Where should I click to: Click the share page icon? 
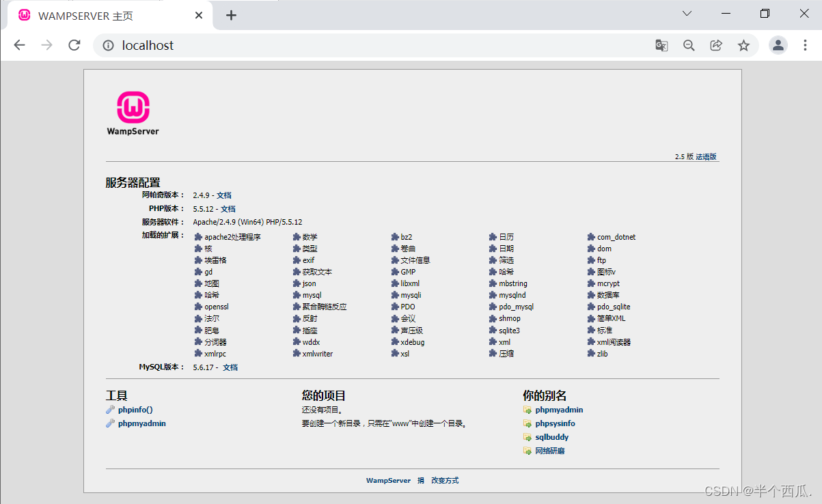[x=716, y=45]
